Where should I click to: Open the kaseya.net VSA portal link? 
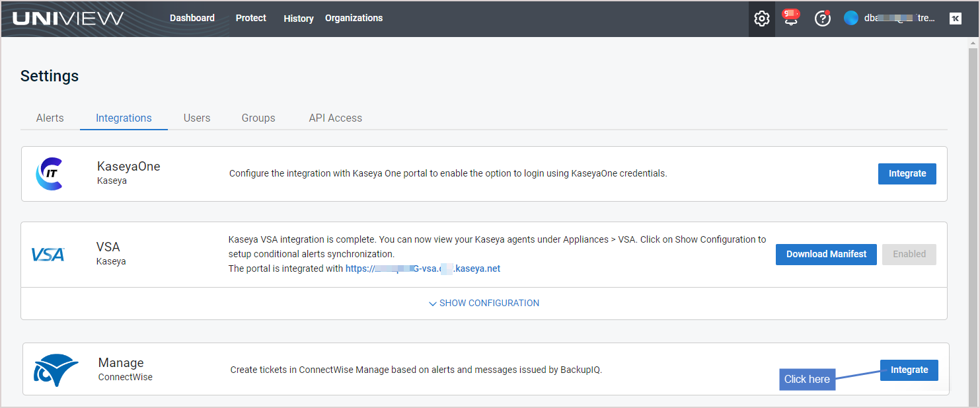pyautogui.click(x=423, y=268)
